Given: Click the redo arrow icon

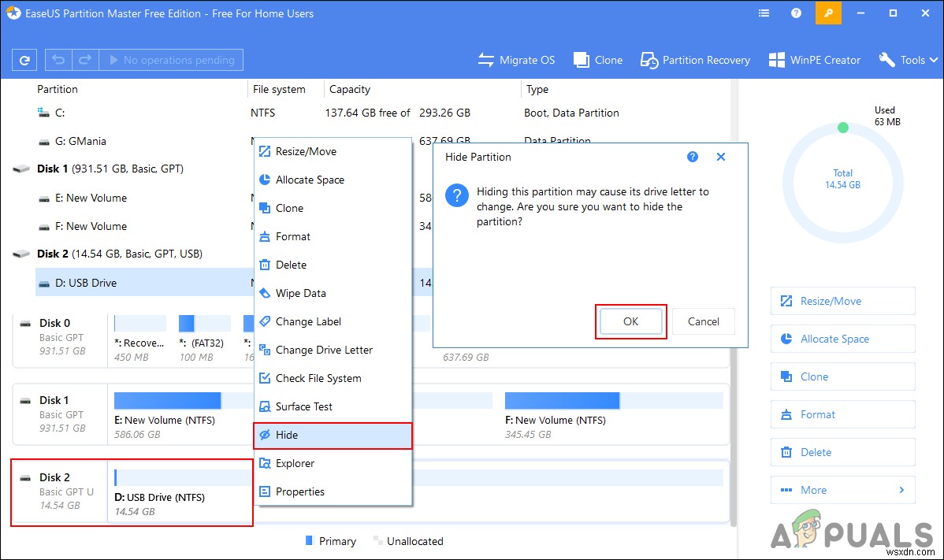Looking at the screenshot, I should coord(84,60).
